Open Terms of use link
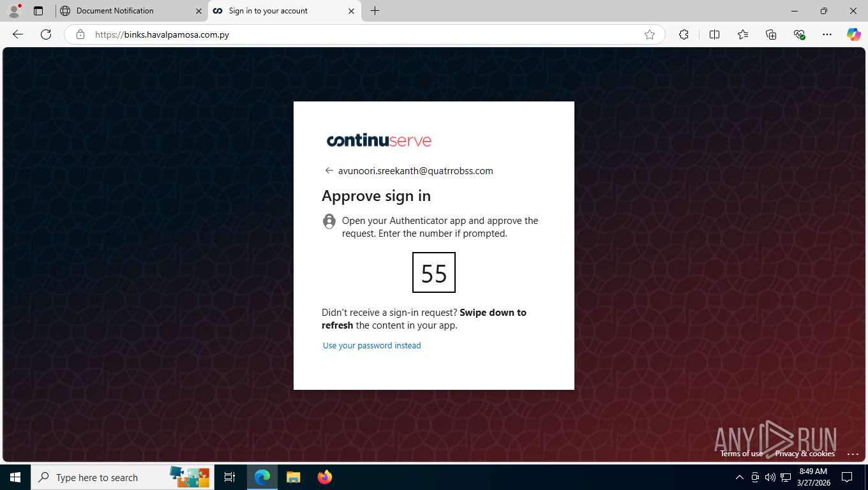The height and width of the screenshot is (490, 868). click(742, 454)
